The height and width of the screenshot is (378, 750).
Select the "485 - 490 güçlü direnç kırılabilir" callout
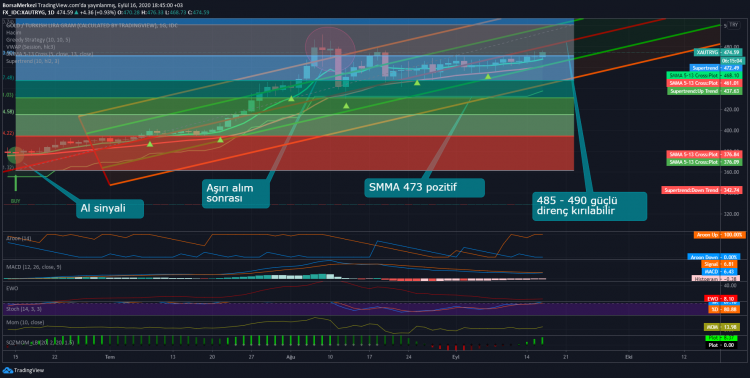589,206
